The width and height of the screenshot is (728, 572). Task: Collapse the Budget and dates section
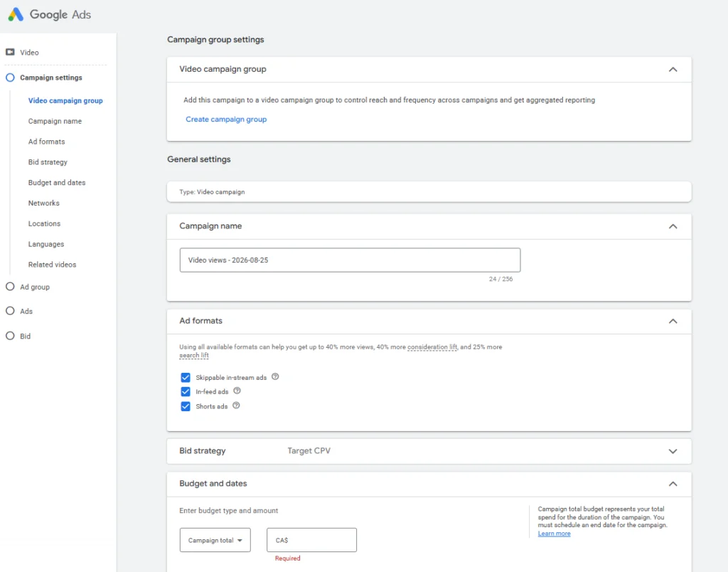[673, 484]
